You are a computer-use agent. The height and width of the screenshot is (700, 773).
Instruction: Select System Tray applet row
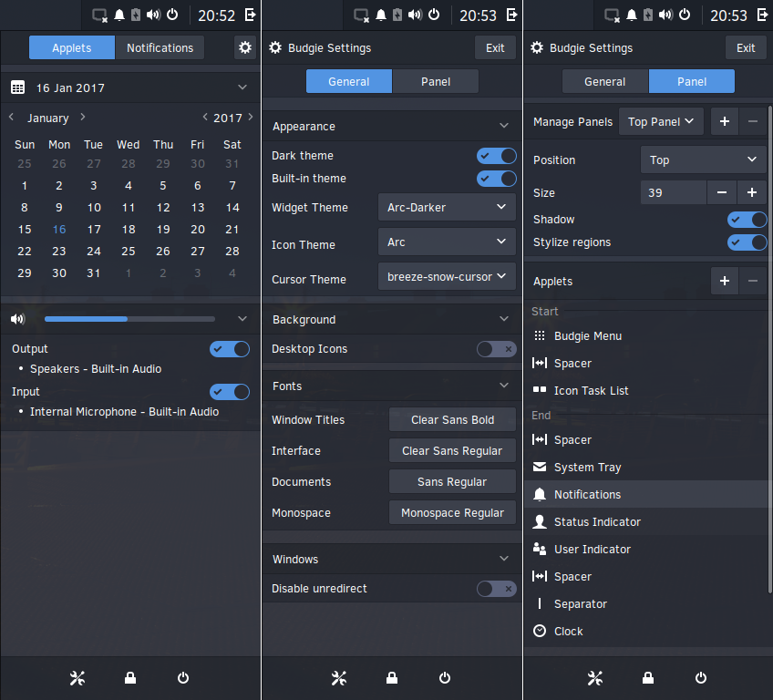coord(647,467)
